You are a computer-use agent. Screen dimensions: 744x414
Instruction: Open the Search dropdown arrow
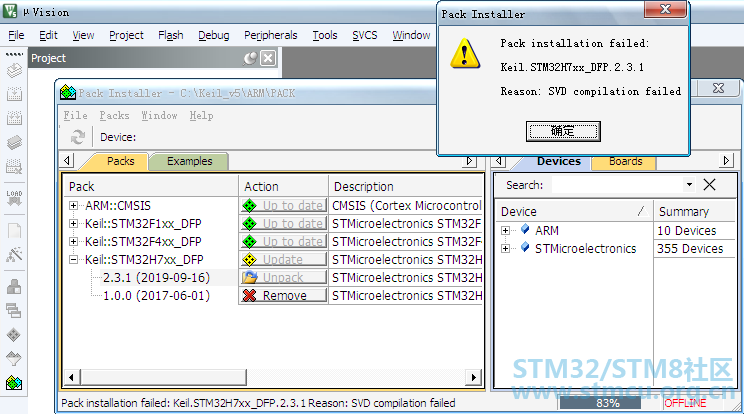[x=689, y=184]
